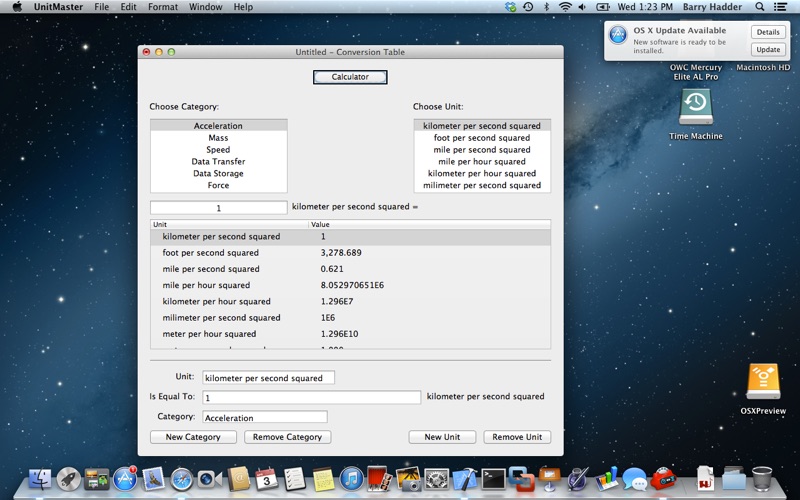Image resolution: width=800 pixels, height=500 pixels.
Task: Open the App Store dock icon
Action: point(125,479)
